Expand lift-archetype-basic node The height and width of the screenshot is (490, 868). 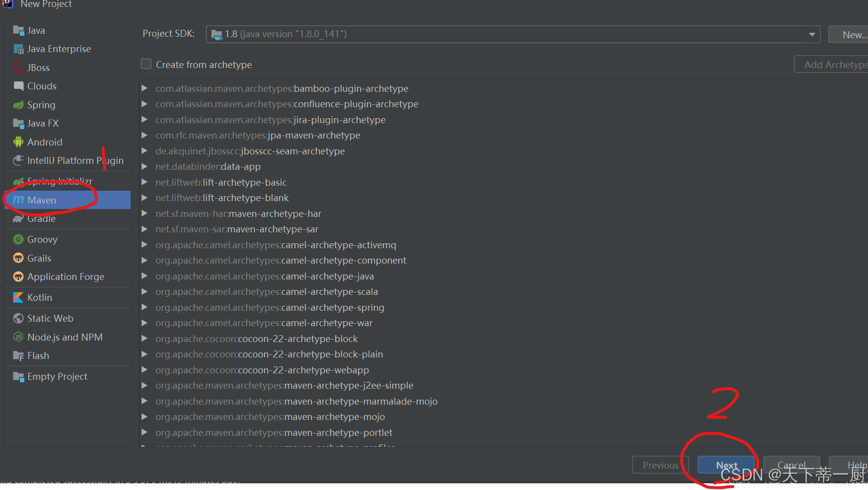[x=145, y=182]
